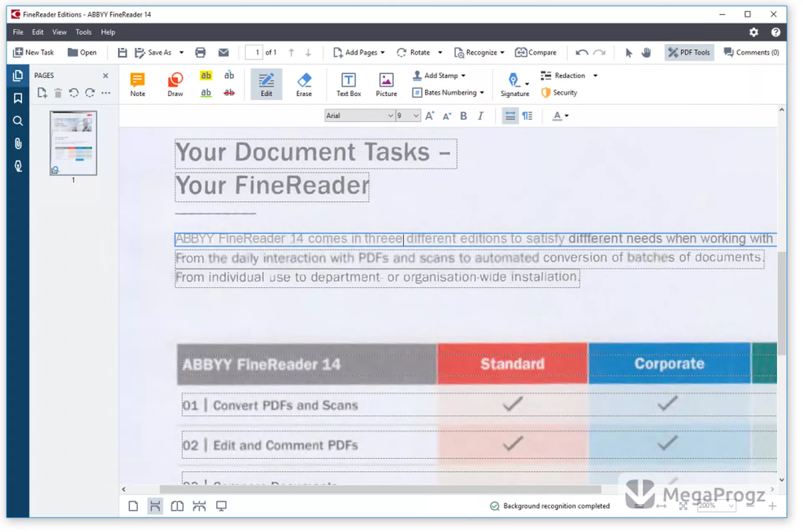Viewport: 803px width, 532px height.
Task: Open the File menu
Action: coord(18,32)
